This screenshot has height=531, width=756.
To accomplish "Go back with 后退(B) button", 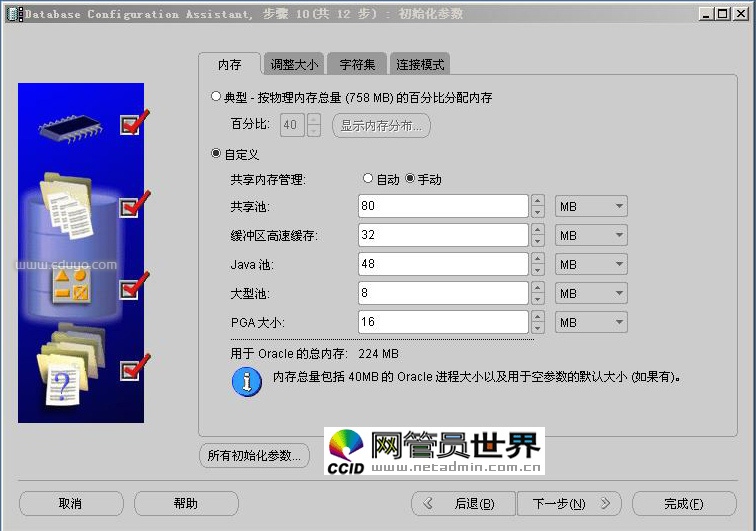I will 463,504.
